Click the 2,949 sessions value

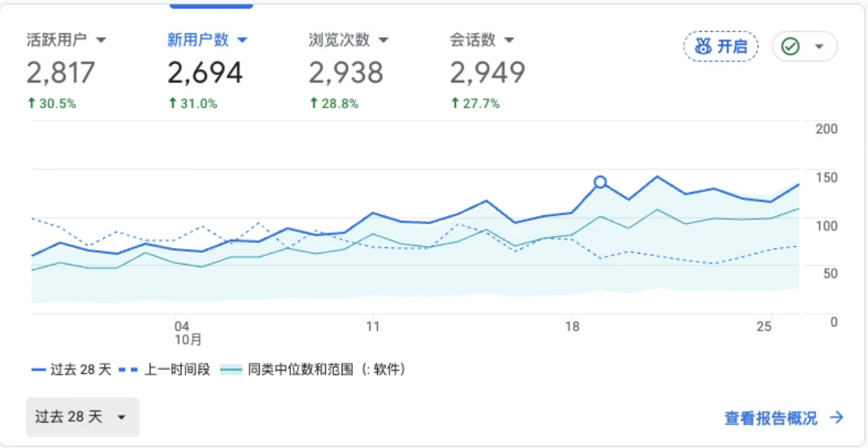pyautogui.click(x=487, y=72)
